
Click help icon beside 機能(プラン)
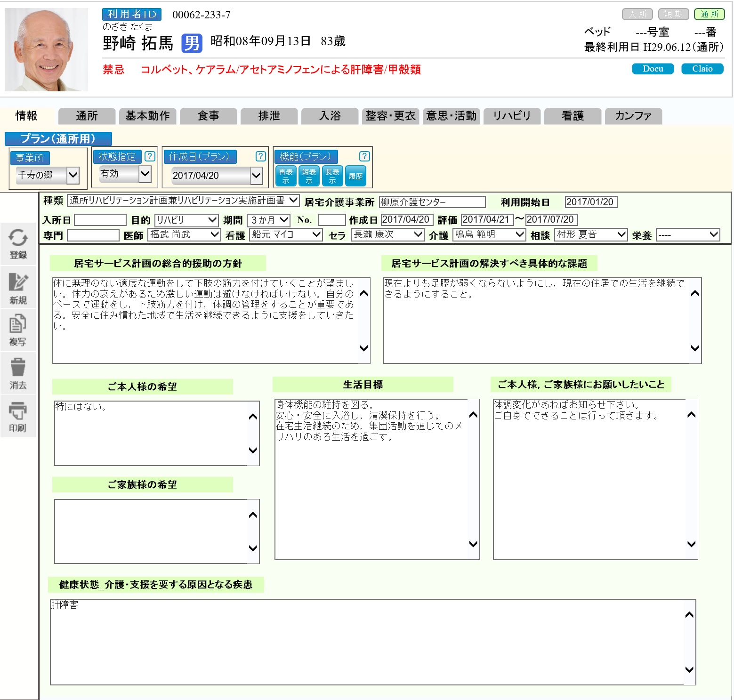pos(364,156)
